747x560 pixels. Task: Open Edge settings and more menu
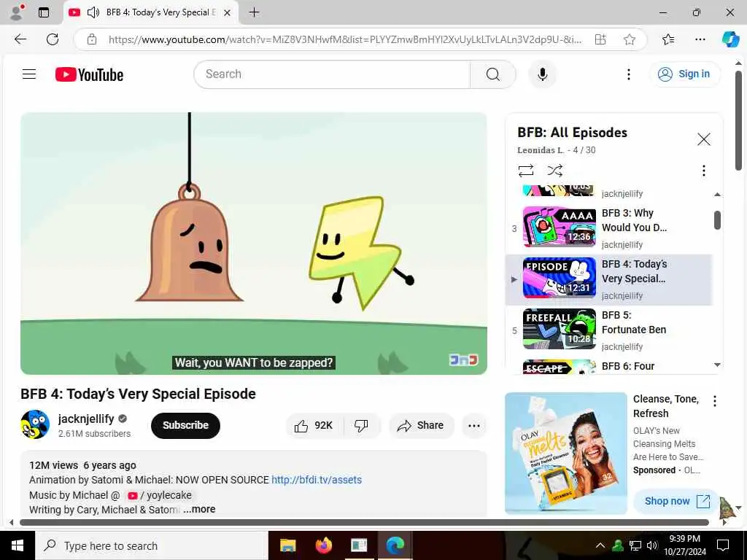(700, 39)
